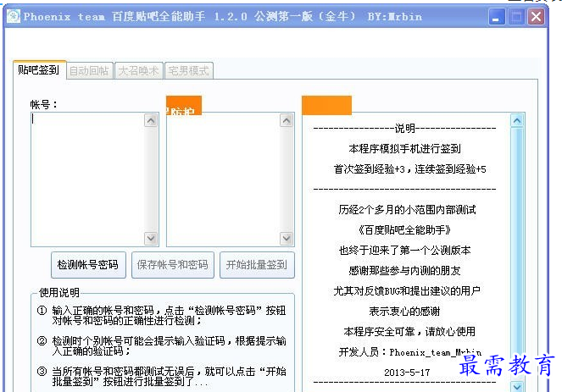Click up arrow of 帐号 box scrollbar
The image size is (562, 392).
(151, 120)
